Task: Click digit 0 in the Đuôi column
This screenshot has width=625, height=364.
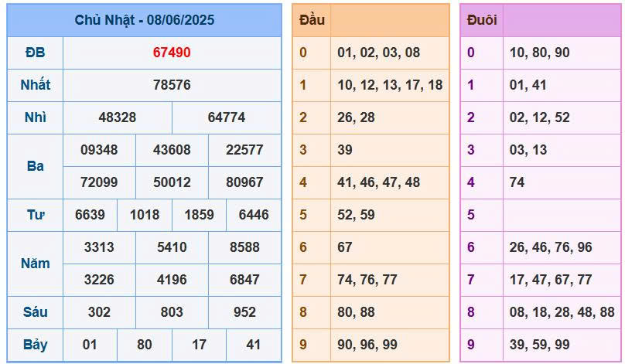Action: (471, 53)
